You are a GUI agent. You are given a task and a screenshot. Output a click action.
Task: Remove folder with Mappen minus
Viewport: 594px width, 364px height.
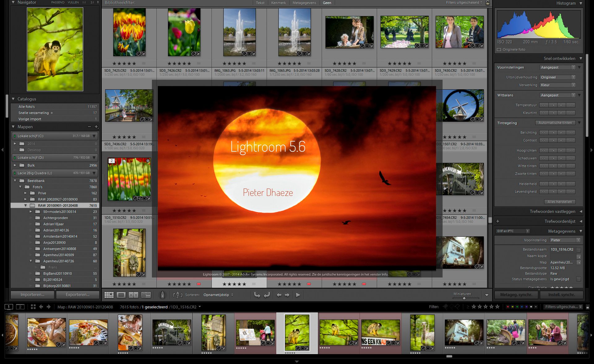89,127
